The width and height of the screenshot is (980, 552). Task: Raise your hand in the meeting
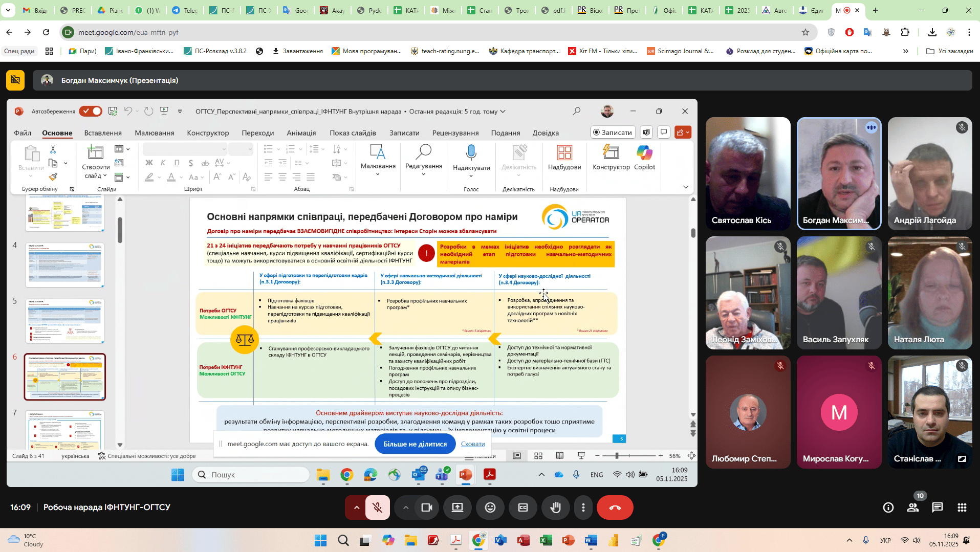tap(555, 507)
